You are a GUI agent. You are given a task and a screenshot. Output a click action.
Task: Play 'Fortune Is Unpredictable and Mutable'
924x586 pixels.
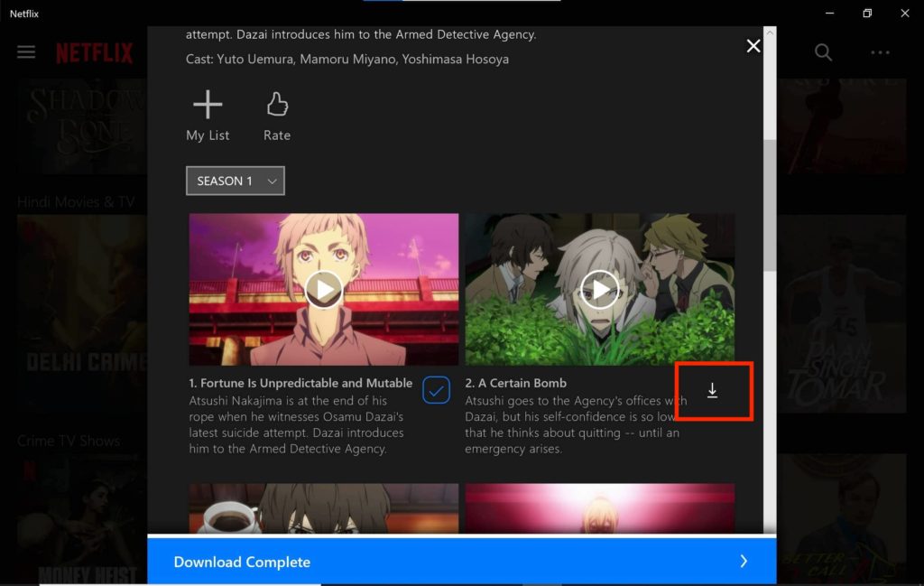pos(323,289)
